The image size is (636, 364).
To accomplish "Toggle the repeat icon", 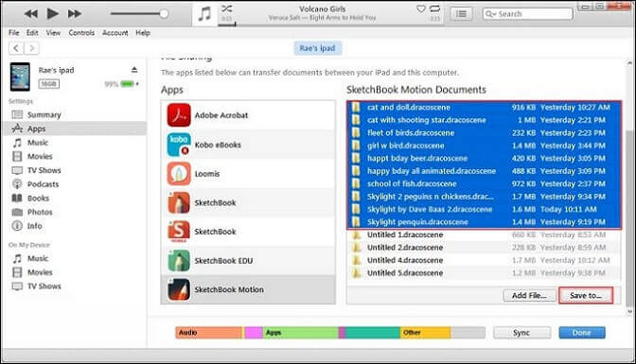I will click(434, 9).
